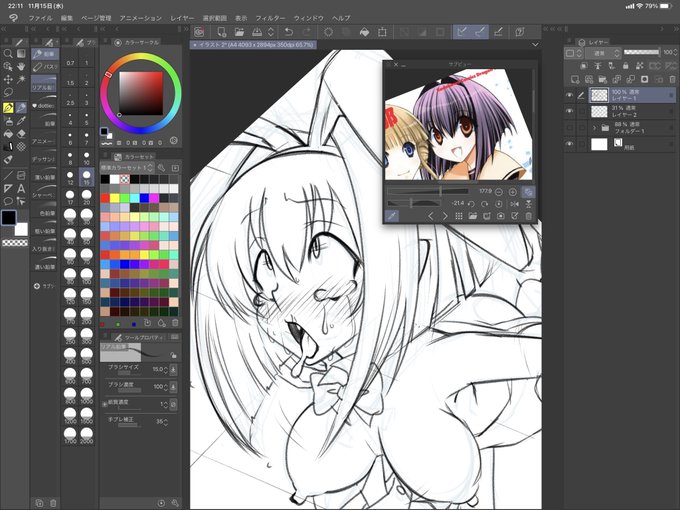Open the Brush Density ブラシ濃度 stepper arrows

[166, 386]
